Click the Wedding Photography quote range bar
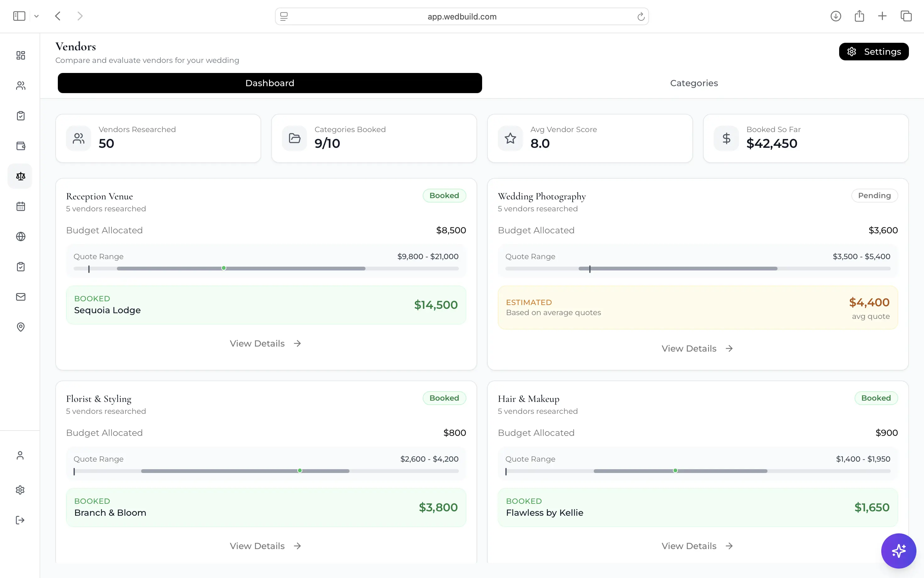This screenshot has height=578, width=924. pyautogui.click(x=697, y=268)
